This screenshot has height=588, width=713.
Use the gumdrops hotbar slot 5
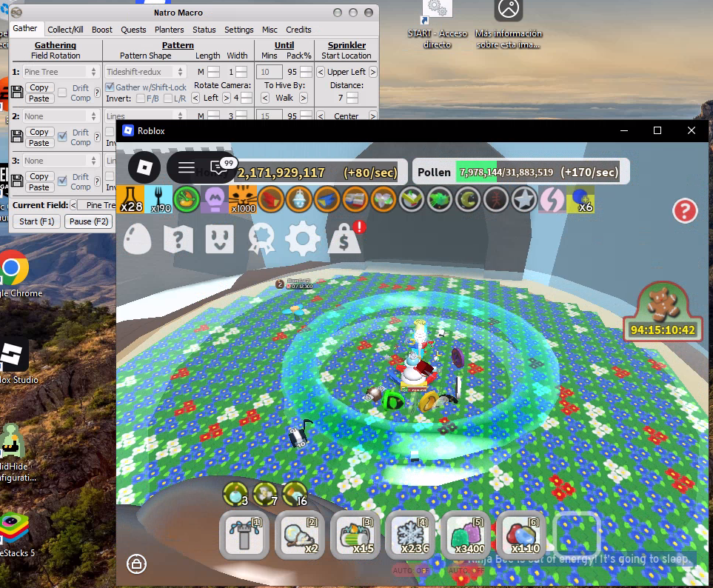coord(466,535)
